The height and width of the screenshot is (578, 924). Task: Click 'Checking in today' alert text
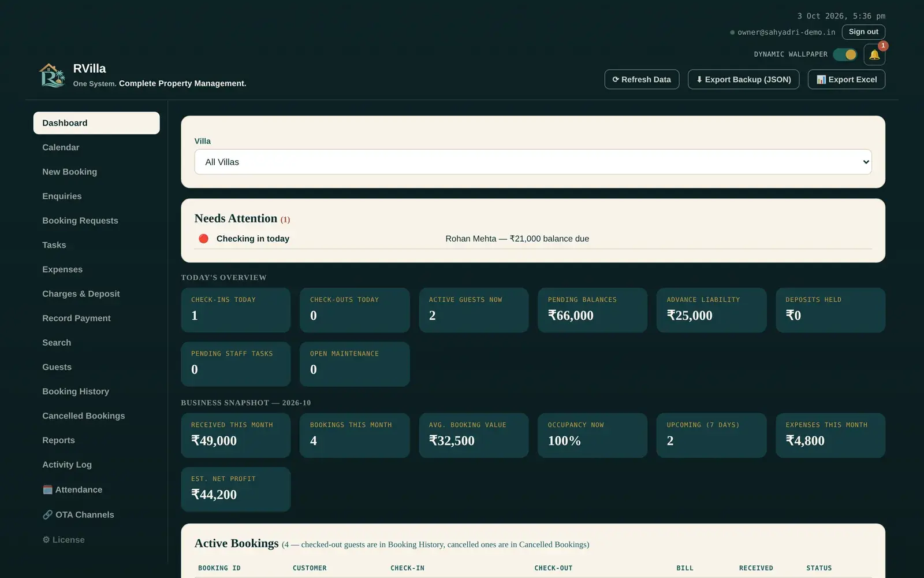[253, 239]
